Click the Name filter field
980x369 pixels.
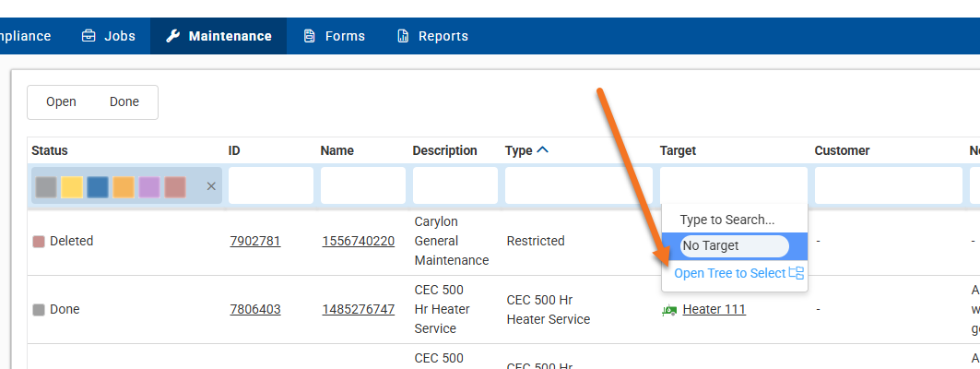tap(363, 185)
